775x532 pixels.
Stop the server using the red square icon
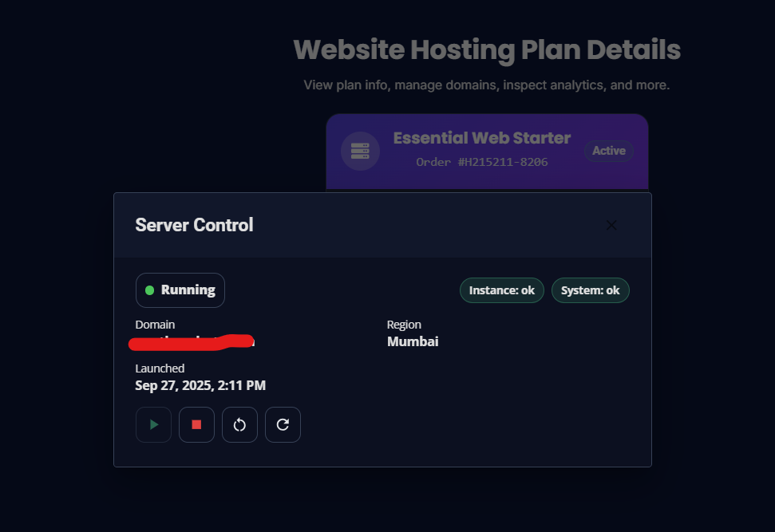pyautogui.click(x=196, y=424)
